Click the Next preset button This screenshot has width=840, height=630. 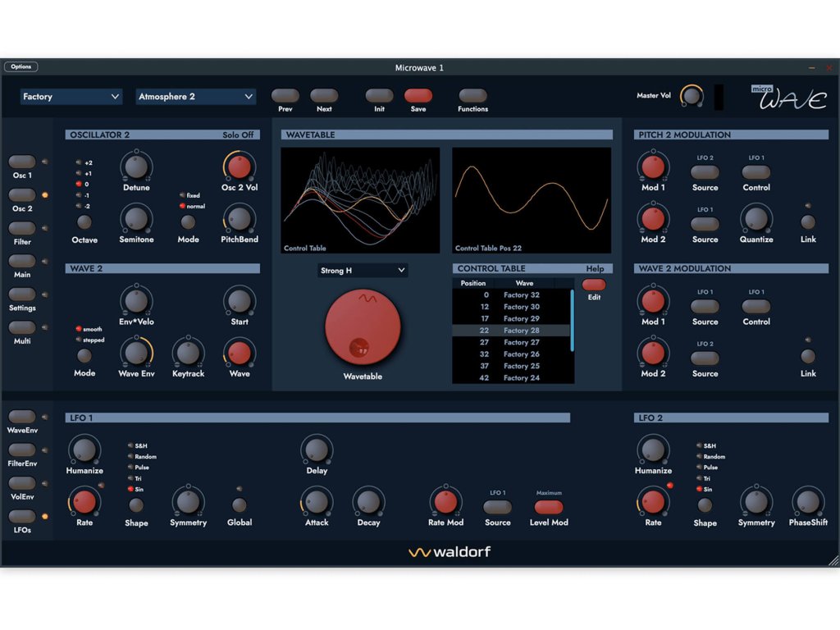324,96
